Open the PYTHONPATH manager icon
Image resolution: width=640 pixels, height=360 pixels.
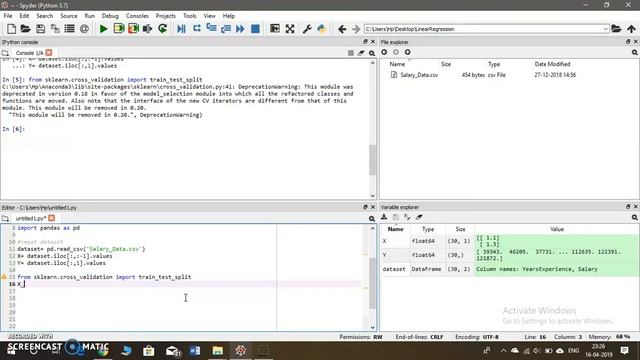[x=322, y=29]
